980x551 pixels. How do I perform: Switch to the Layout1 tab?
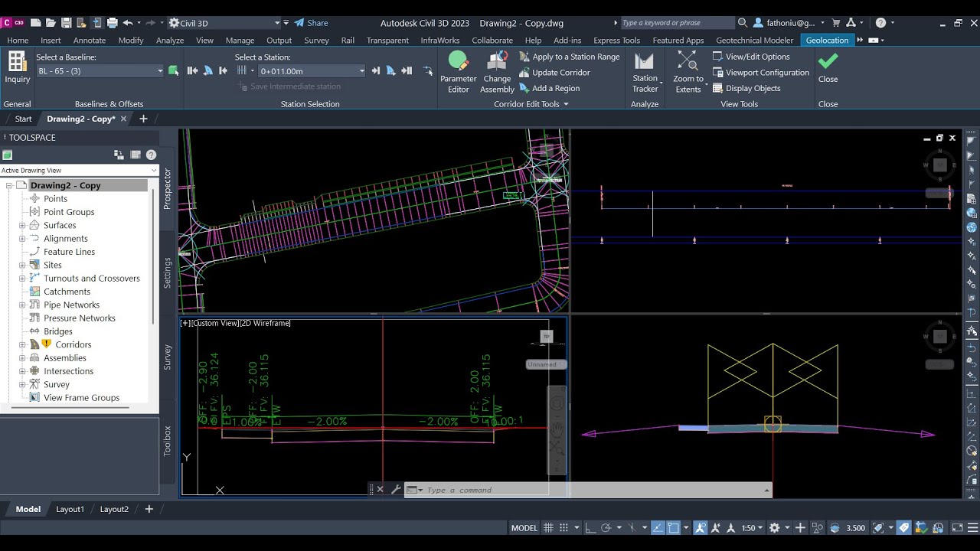click(x=70, y=509)
